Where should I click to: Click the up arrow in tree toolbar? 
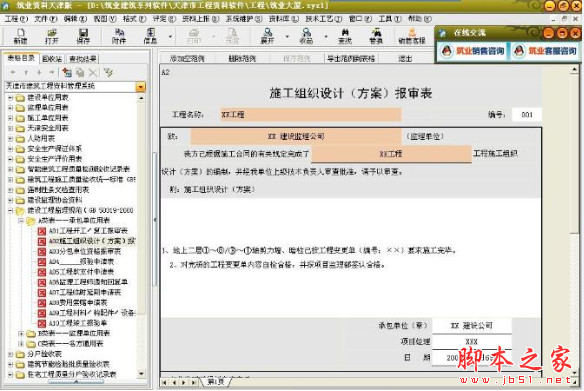click(x=26, y=72)
